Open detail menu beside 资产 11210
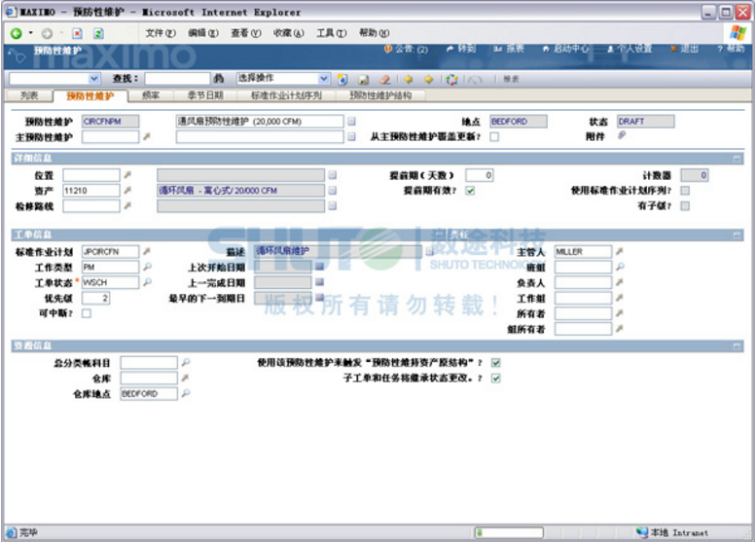The image size is (756, 542). pos(127,191)
